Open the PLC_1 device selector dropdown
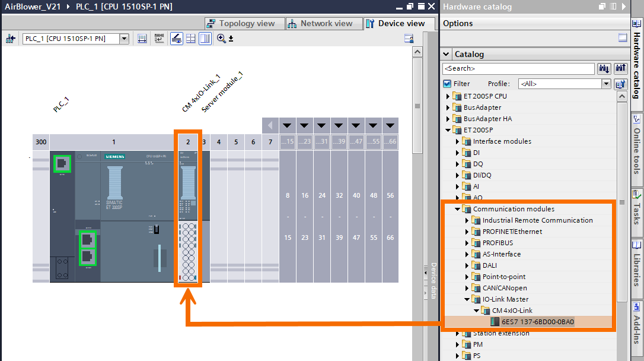 [124, 39]
